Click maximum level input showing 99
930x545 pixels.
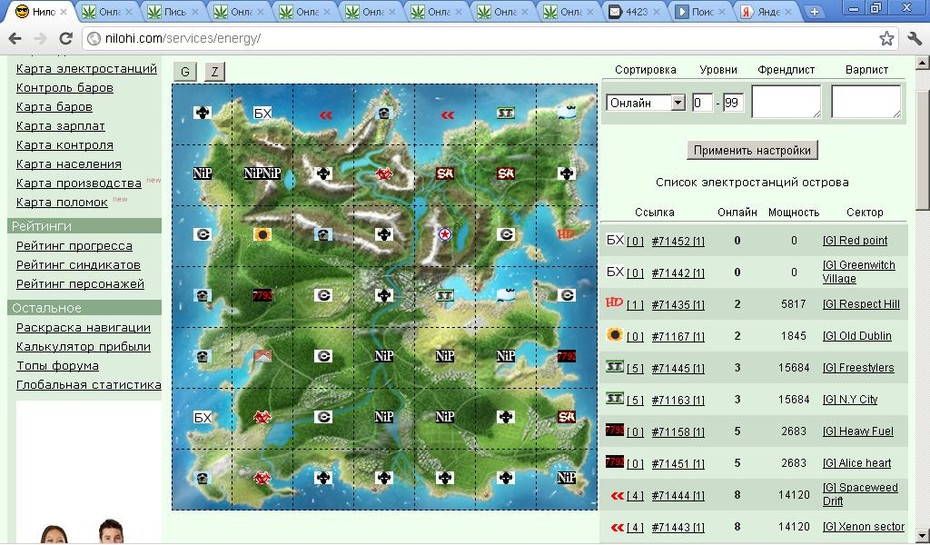pyautogui.click(x=733, y=103)
